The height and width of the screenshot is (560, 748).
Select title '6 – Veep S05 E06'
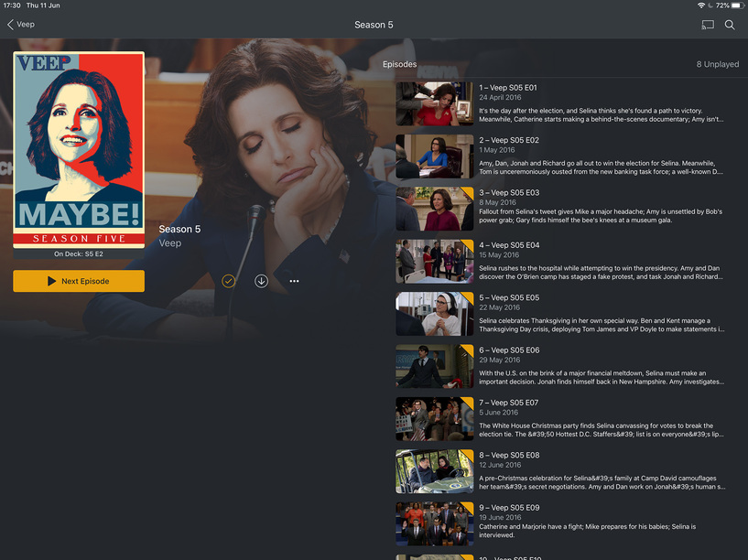pyautogui.click(x=509, y=350)
